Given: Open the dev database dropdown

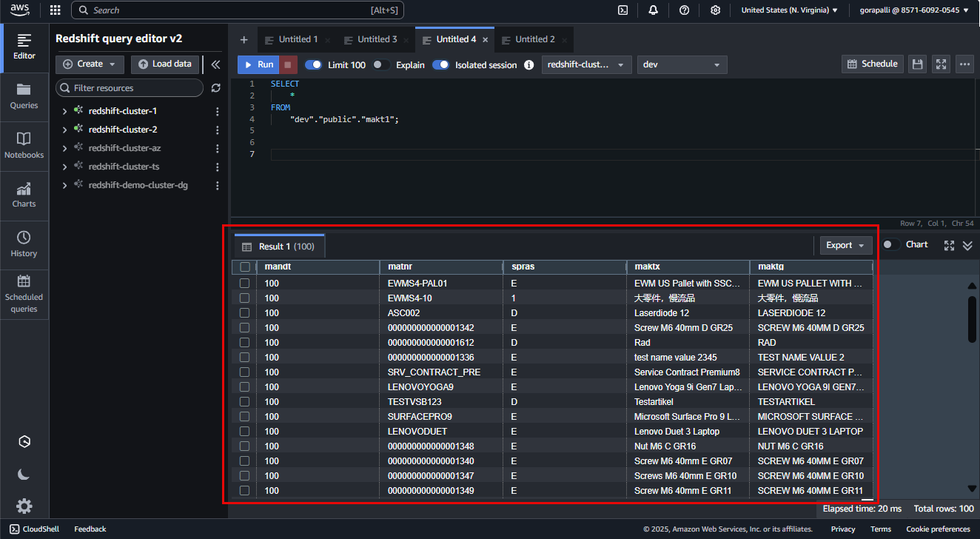Looking at the screenshot, I should tap(682, 64).
